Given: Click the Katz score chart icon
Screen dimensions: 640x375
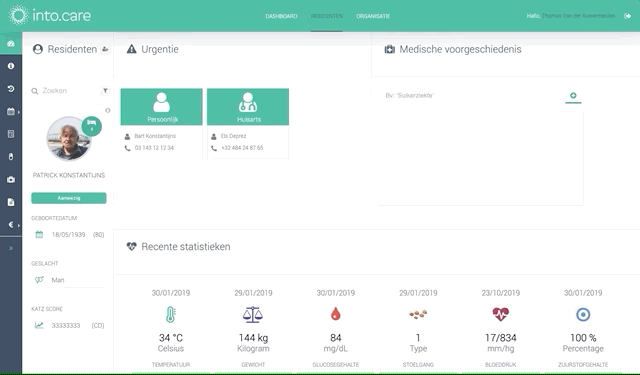Looking at the screenshot, I should [39, 325].
